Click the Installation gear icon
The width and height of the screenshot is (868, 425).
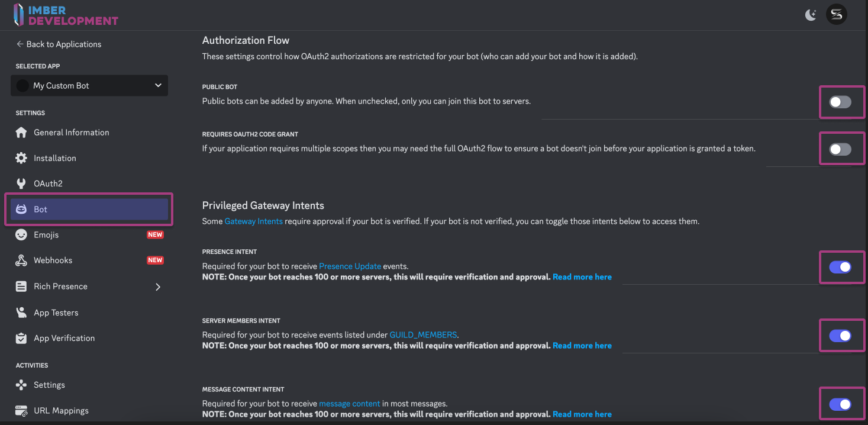[x=21, y=158]
